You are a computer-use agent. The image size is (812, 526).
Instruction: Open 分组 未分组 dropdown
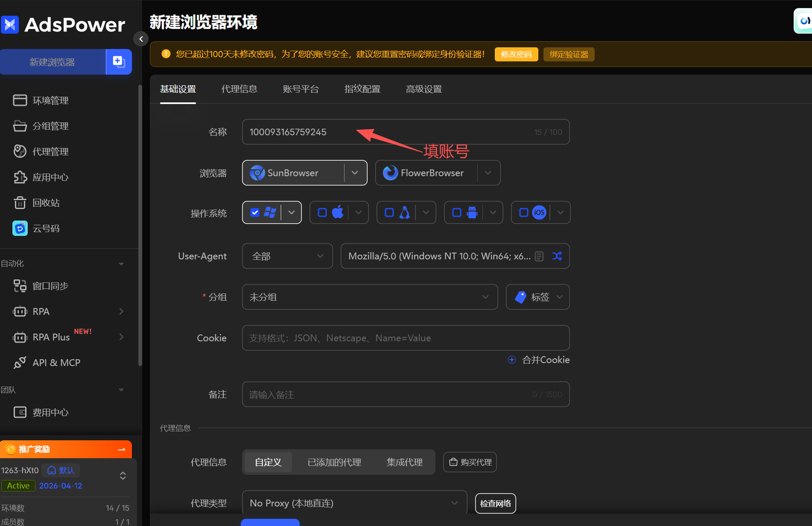point(370,297)
